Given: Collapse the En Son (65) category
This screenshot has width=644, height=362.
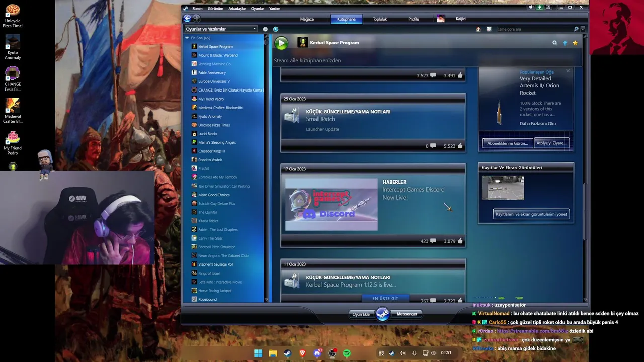Looking at the screenshot, I should [187, 38].
